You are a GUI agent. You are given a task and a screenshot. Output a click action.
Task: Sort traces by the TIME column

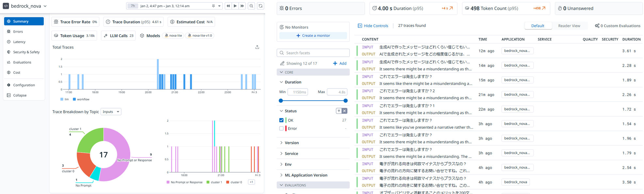483,39
